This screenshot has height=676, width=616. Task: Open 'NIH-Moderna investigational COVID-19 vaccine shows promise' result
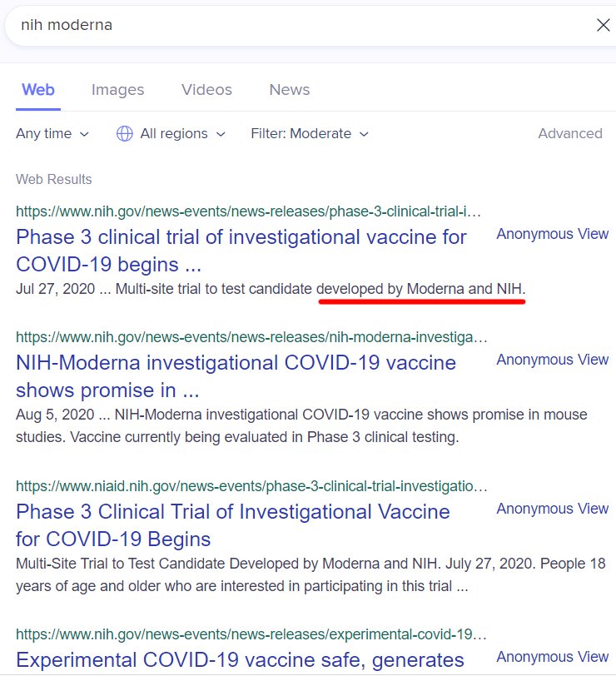tap(236, 376)
